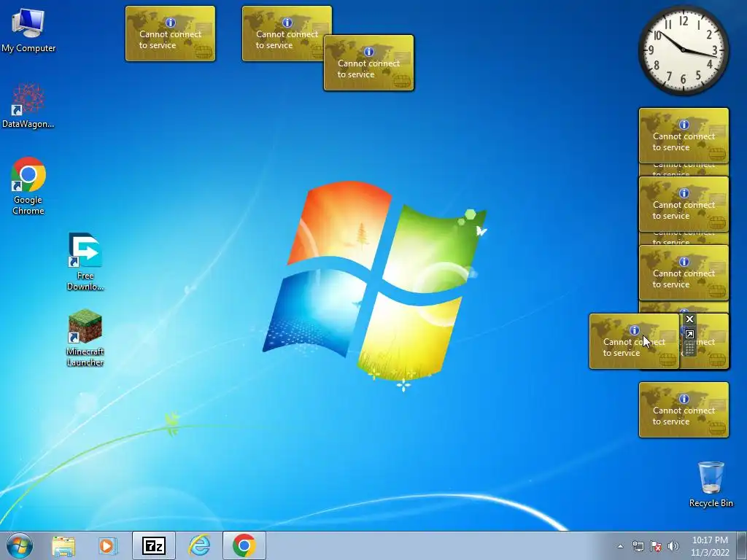
Task: Click the gadget's larger size arrow button
Action: tap(689, 334)
